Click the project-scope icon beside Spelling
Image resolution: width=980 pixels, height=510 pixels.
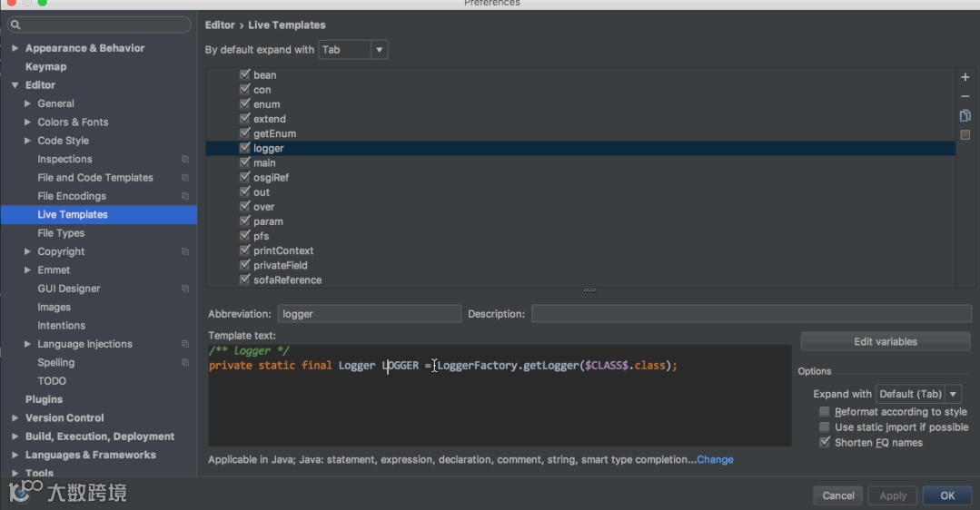tap(185, 363)
